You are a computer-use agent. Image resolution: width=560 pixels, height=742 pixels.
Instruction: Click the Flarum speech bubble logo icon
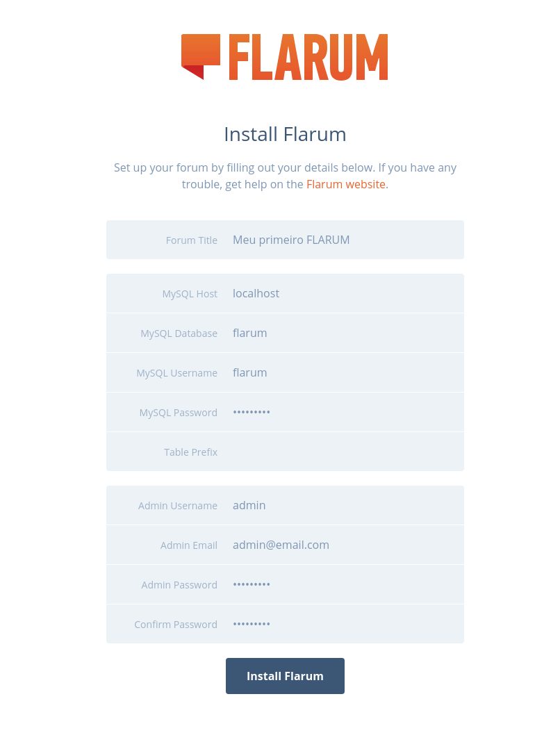click(201, 57)
